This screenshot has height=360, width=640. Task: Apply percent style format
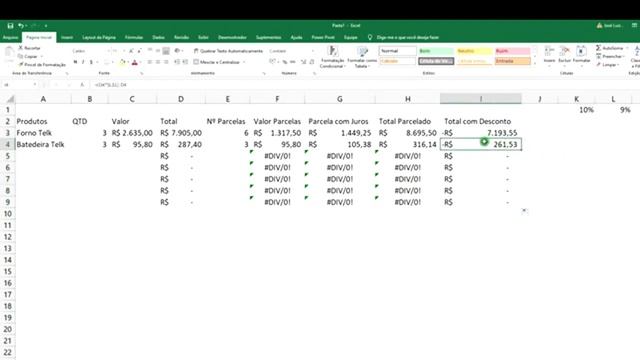click(285, 62)
